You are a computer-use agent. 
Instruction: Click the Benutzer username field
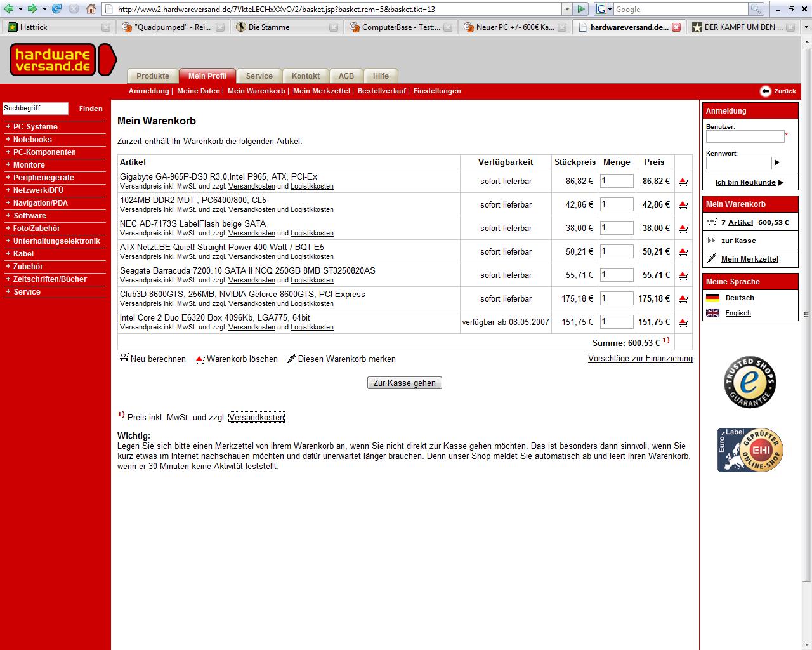point(745,136)
